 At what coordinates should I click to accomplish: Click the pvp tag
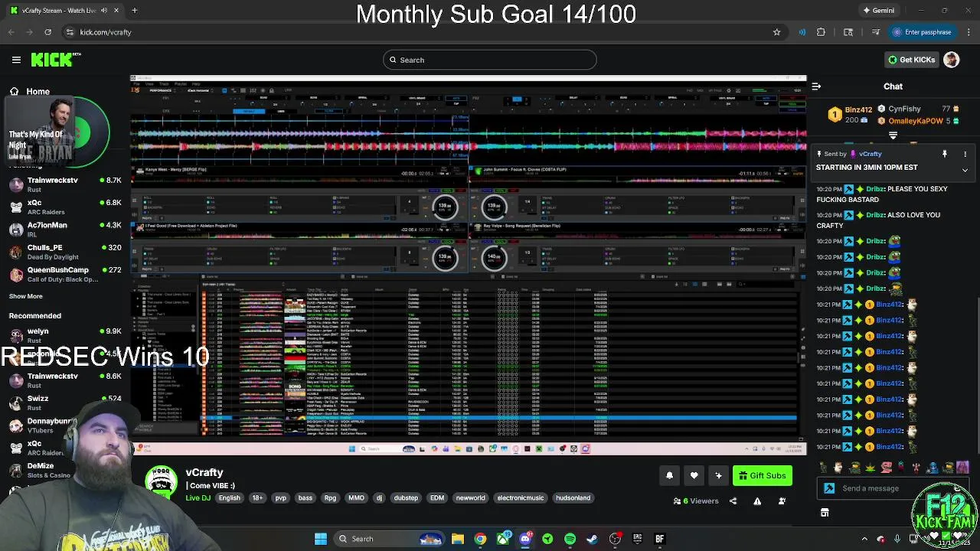pos(280,498)
